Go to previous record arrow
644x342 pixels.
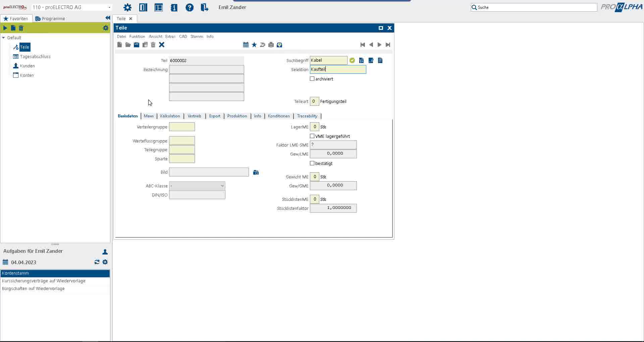tap(371, 45)
